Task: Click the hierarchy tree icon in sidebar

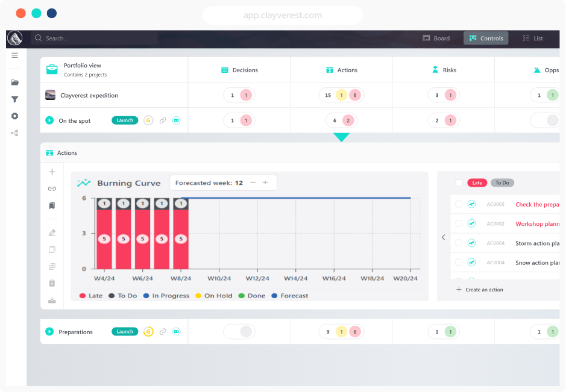Action: (14, 133)
